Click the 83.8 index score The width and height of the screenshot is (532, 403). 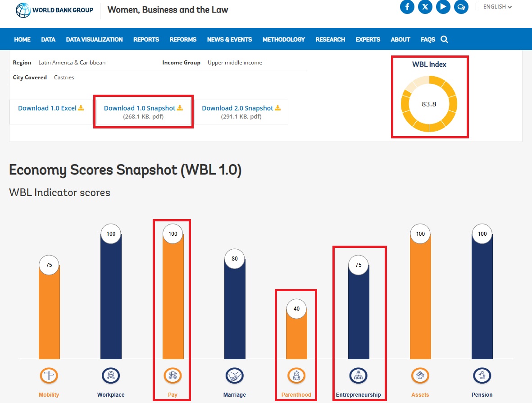[x=429, y=104]
